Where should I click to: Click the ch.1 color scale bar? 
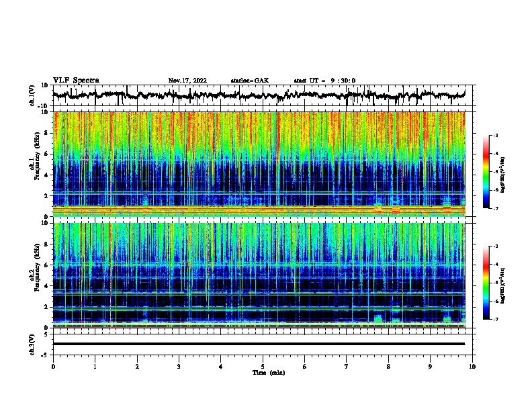486,172
